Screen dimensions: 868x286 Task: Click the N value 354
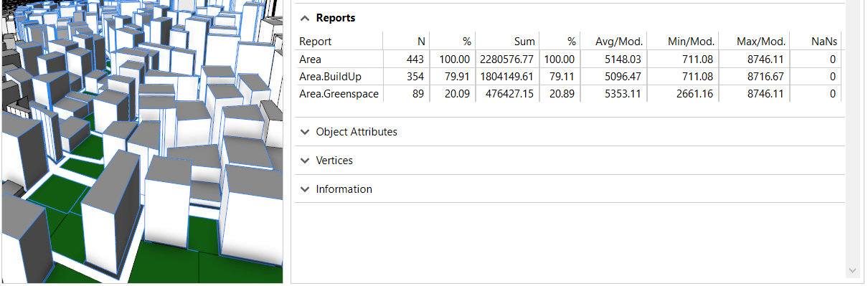click(416, 76)
